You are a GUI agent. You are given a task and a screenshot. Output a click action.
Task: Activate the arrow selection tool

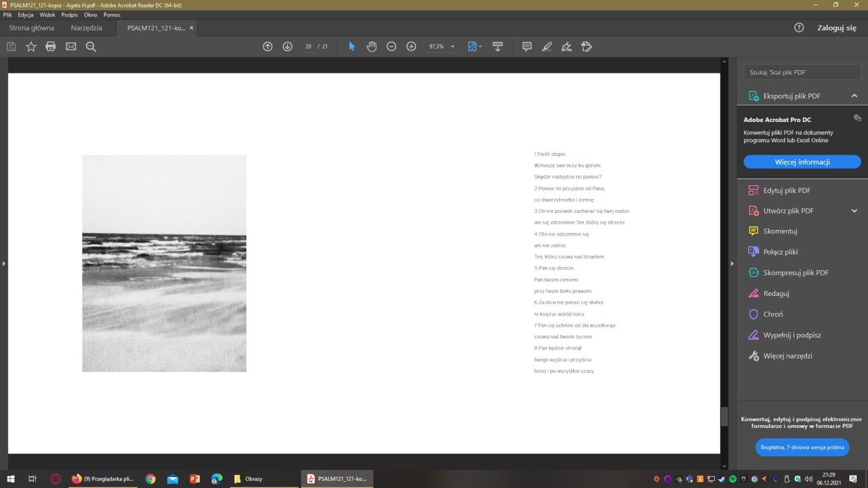pyautogui.click(x=351, y=47)
